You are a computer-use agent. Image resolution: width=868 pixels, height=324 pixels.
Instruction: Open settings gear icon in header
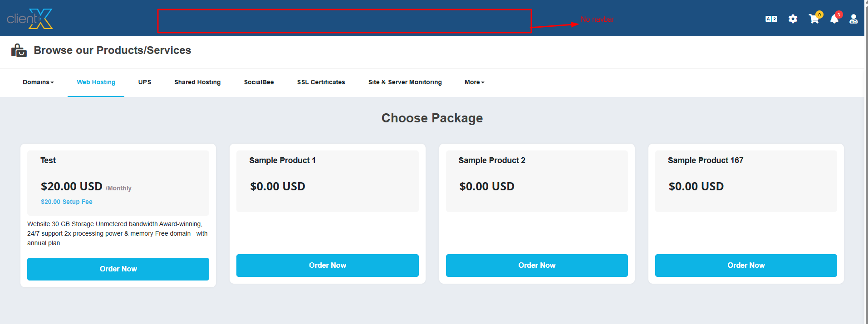coord(793,19)
